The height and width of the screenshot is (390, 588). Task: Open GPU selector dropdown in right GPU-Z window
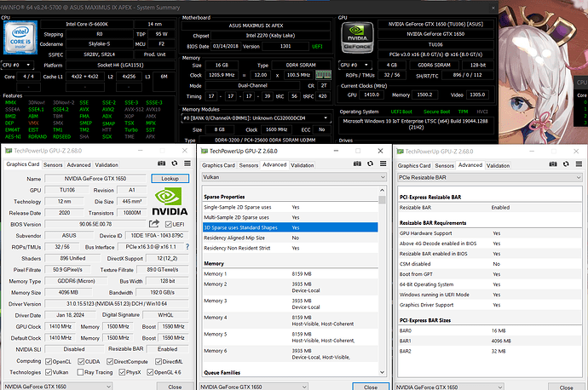(449, 387)
